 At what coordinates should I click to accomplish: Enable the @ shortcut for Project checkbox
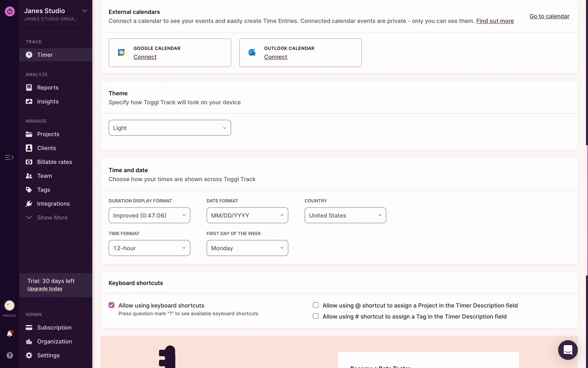pyautogui.click(x=315, y=305)
